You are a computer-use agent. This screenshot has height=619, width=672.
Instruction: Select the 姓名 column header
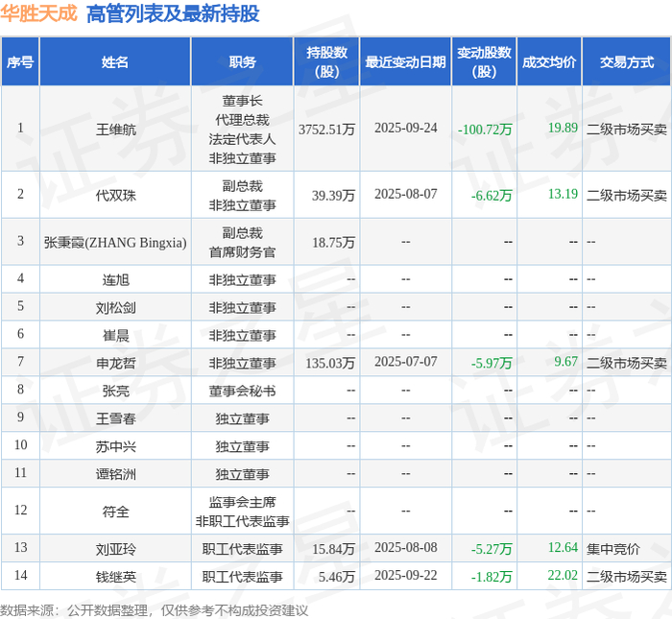[115, 62]
